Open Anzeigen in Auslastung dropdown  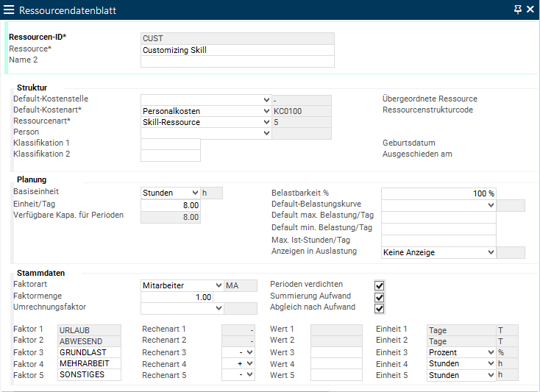491,252
